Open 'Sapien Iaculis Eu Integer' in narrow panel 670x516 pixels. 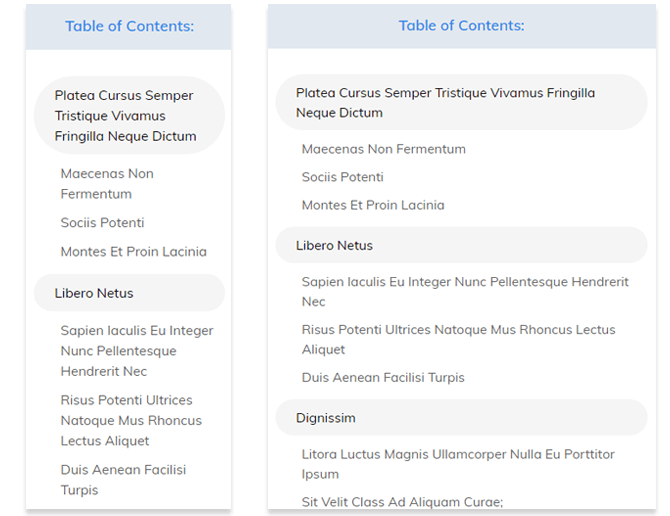click(x=137, y=351)
